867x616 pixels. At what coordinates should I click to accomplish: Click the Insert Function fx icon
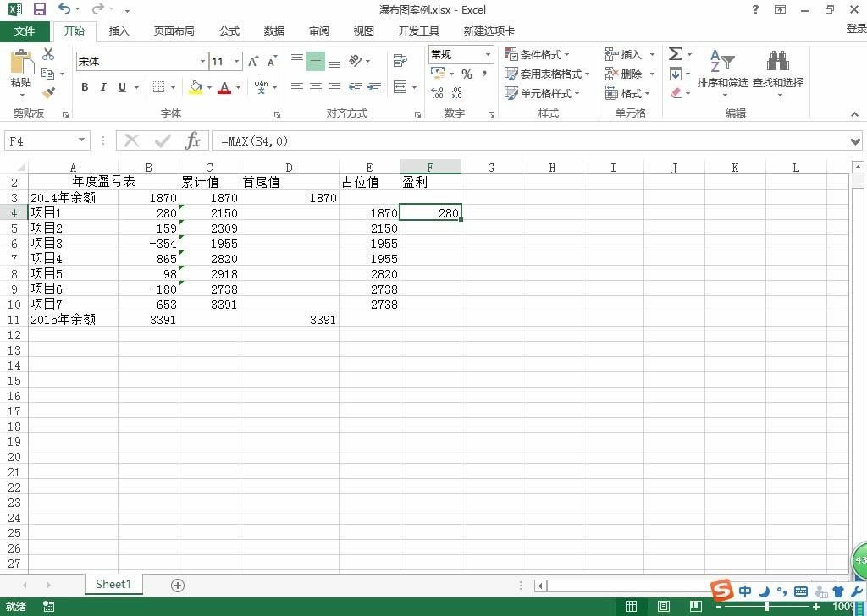click(192, 140)
